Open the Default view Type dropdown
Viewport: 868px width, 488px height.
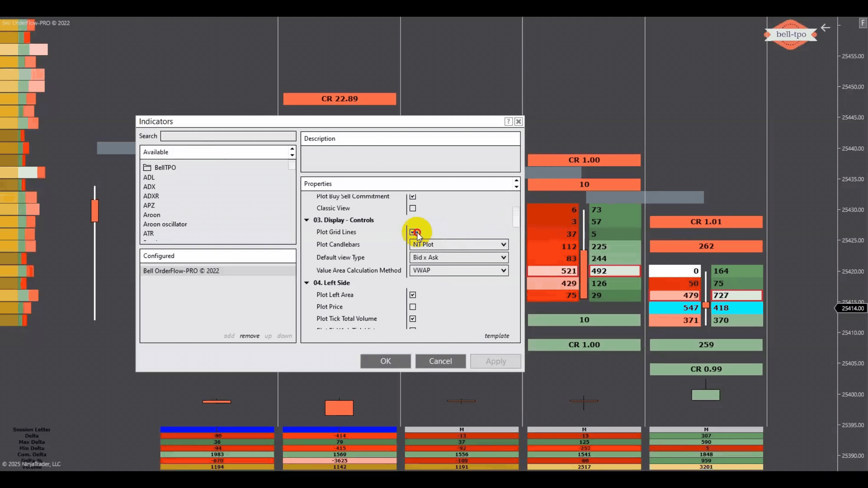click(x=459, y=258)
